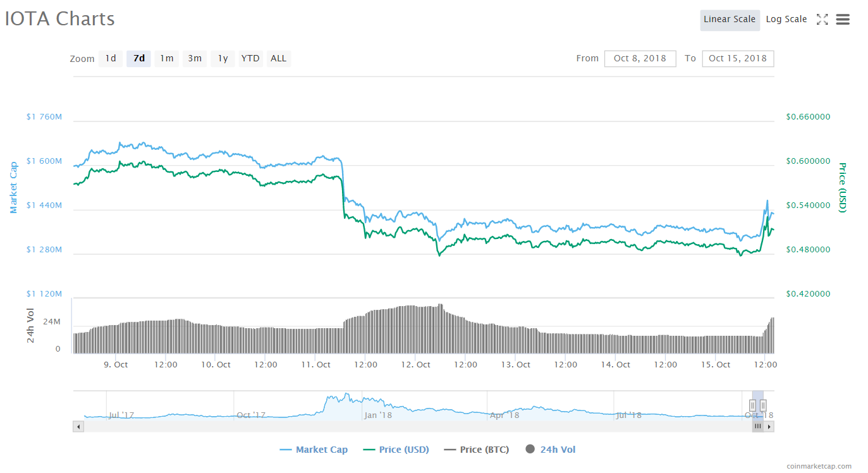Click the Price (USD) axis title

(x=842, y=187)
